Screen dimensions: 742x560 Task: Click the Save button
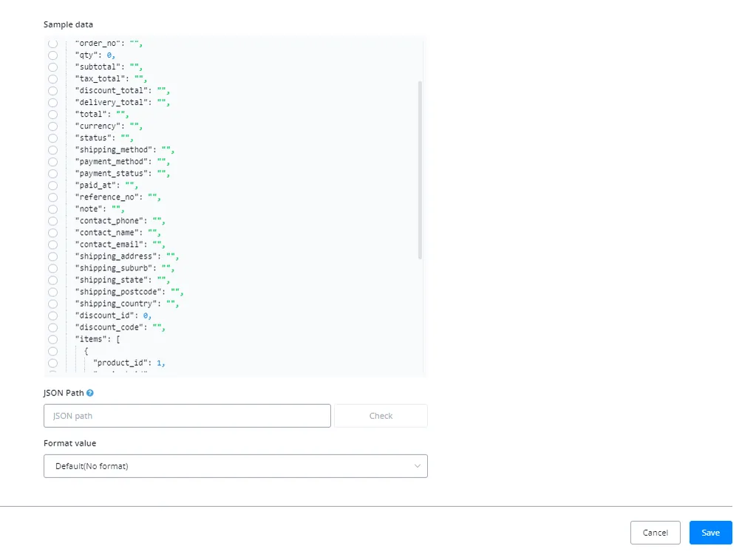click(710, 533)
